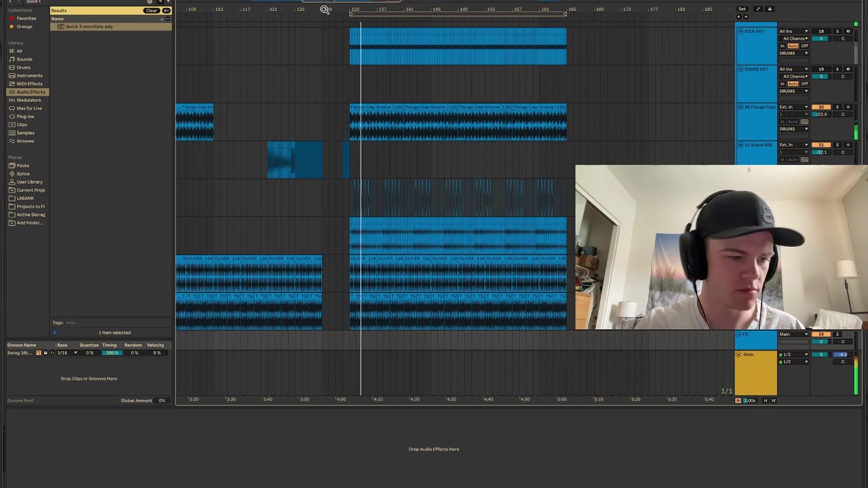Click the User Library icon
The height and width of the screenshot is (488, 868).
12,182
